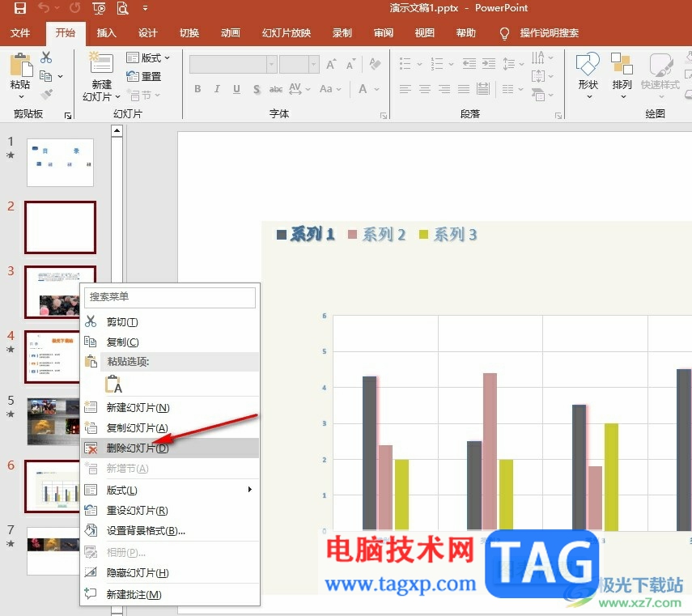
Task: Click the Cut scissors icon in ribbon
Action: tap(46, 57)
